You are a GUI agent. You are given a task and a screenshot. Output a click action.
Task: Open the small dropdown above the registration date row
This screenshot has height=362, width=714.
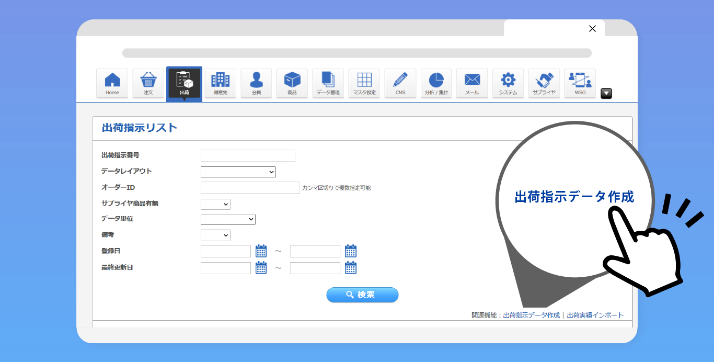coord(216,235)
